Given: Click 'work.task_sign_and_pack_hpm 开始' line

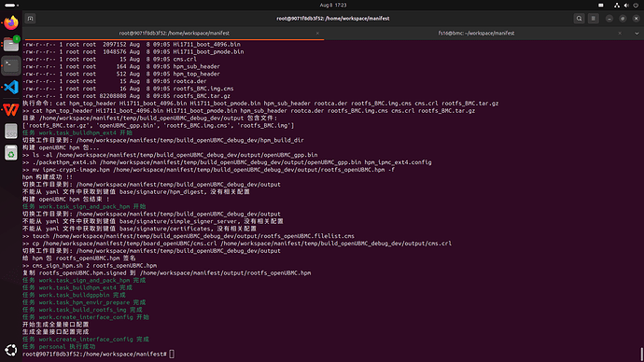Looking at the screenshot, I should [84, 206].
